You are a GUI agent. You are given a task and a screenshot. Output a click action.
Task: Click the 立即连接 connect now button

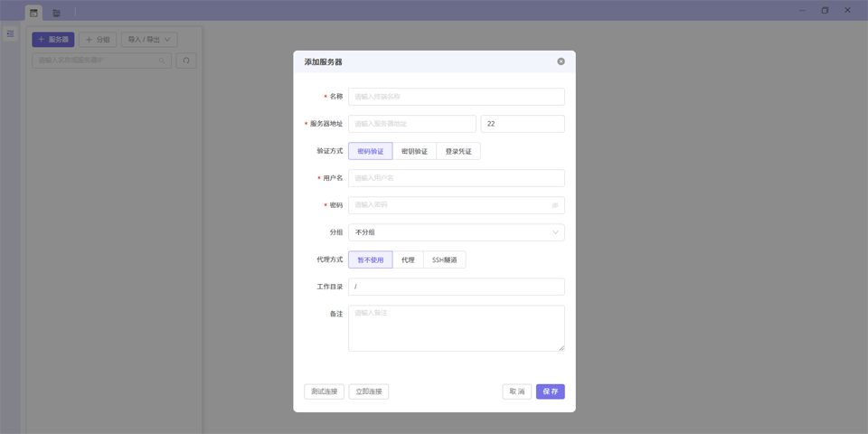coord(369,392)
